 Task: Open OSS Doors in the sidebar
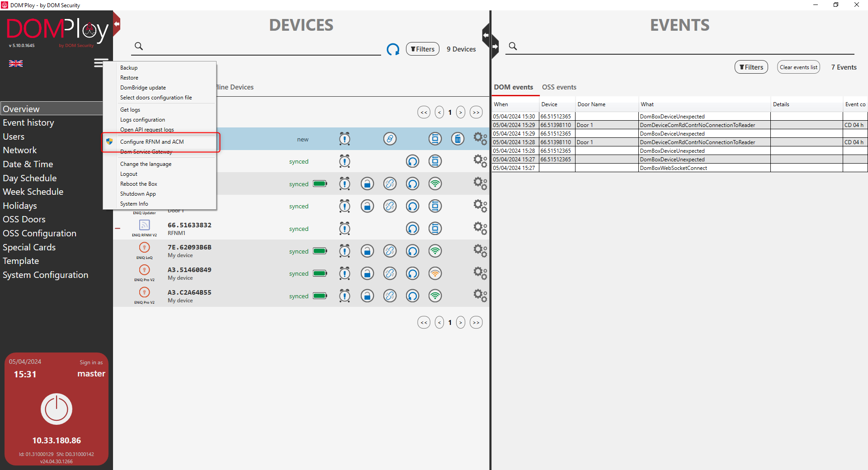24,220
